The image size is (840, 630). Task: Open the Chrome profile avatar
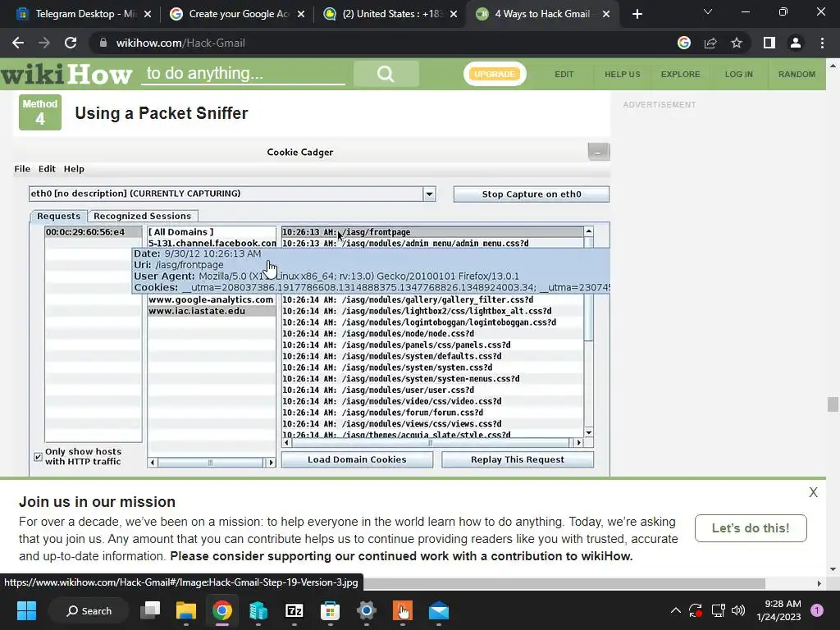[796, 43]
